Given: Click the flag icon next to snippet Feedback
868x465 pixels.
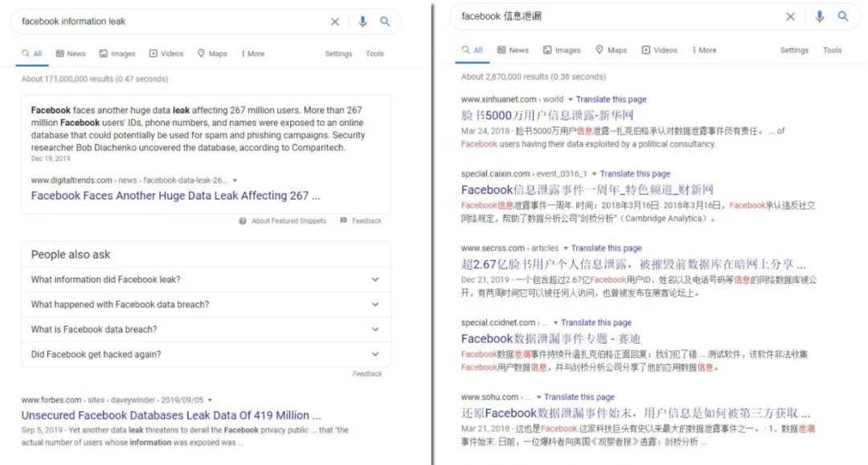Looking at the screenshot, I should tap(343, 220).
